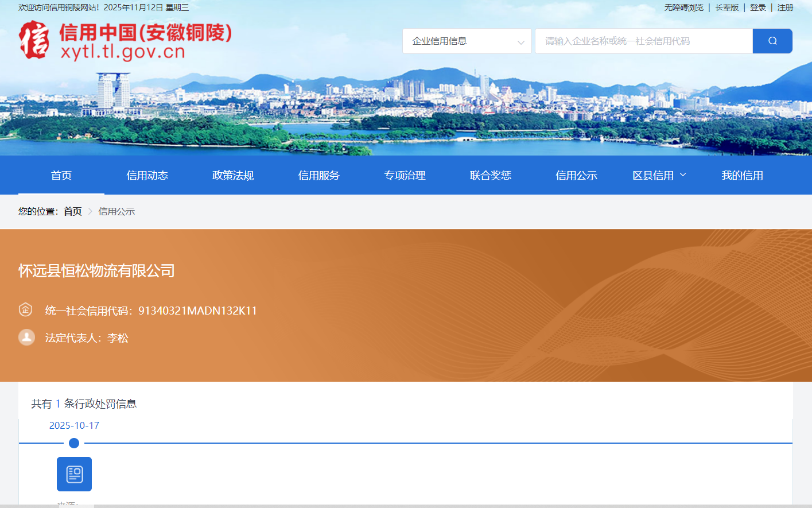Click the 无障碍浏览 link
The height and width of the screenshot is (508, 812).
coord(684,7)
